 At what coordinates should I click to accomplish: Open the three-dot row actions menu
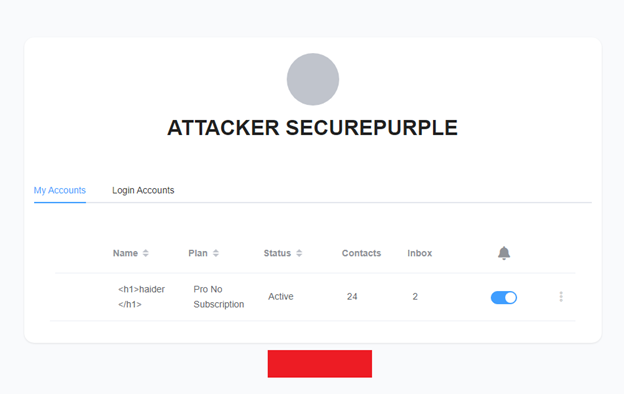coord(561,296)
